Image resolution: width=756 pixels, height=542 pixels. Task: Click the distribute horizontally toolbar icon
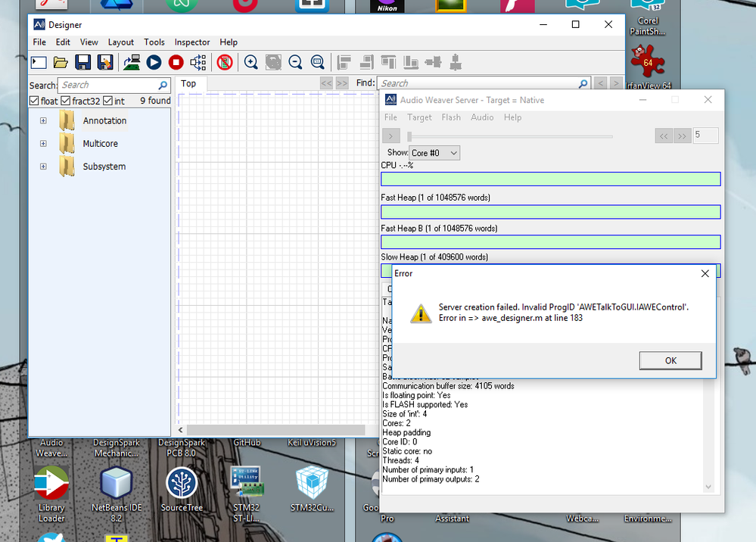click(x=433, y=62)
